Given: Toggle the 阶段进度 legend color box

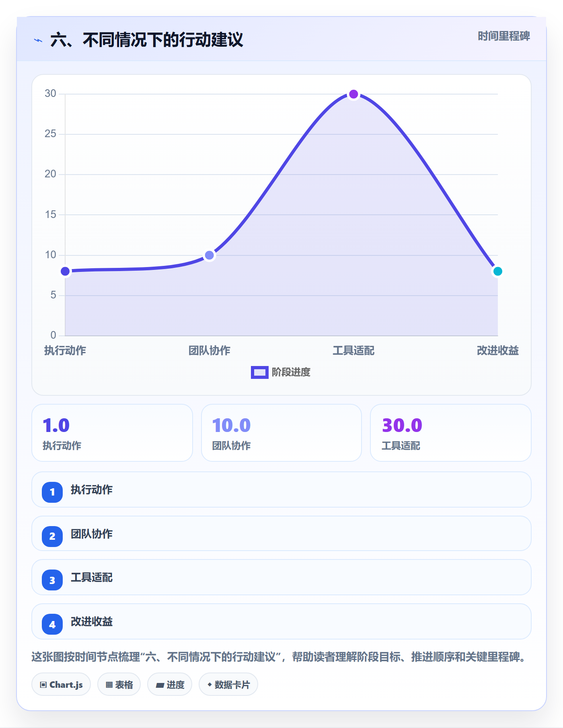Looking at the screenshot, I should pyautogui.click(x=259, y=372).
